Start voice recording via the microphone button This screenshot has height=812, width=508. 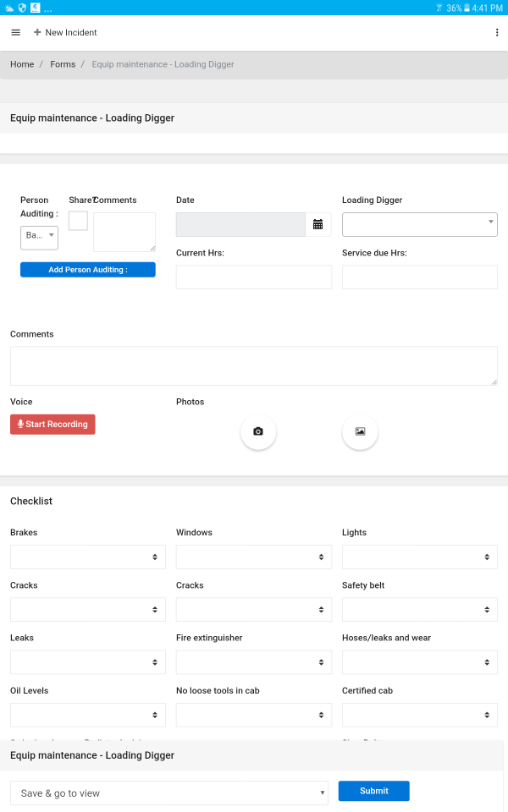[52, 424]
